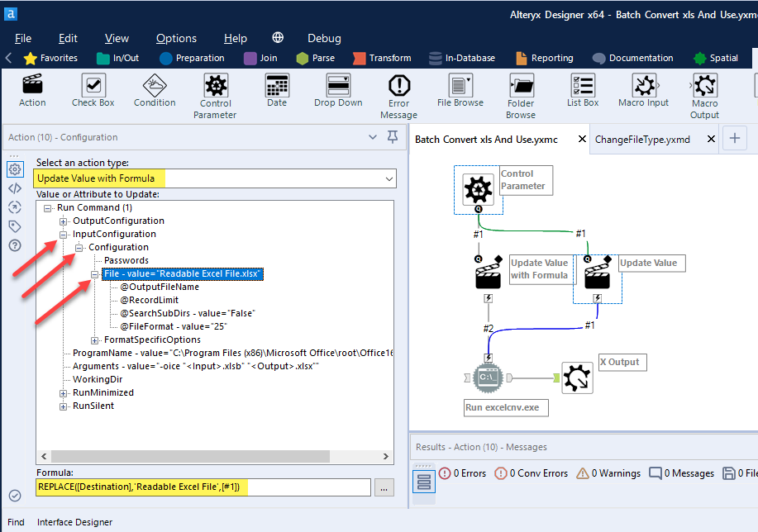Screen dimensions: 758x532
Task: Open the Reporting tool category
Action: [545, 58]
